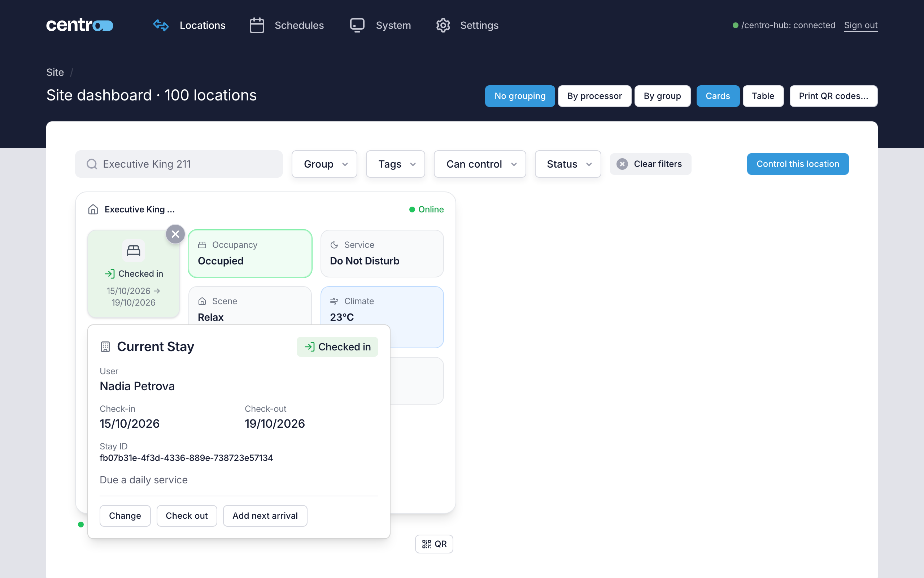
Task: Switch to Cards view
Action: (718, 96)
